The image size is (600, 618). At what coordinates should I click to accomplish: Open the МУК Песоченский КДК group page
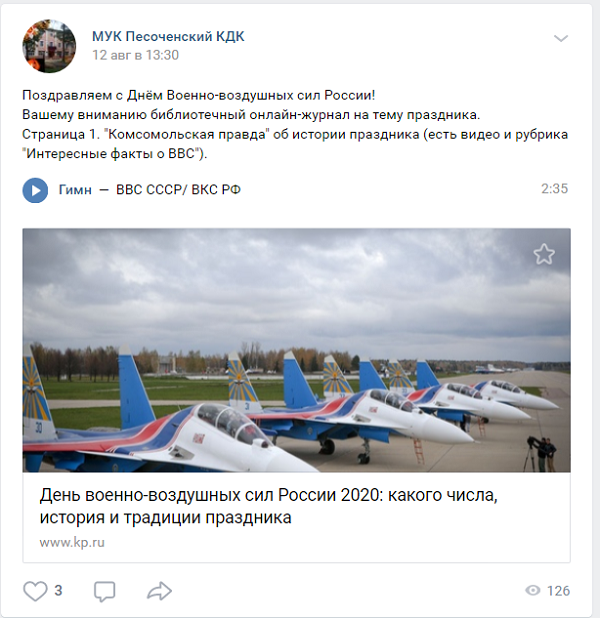point(168,36)
